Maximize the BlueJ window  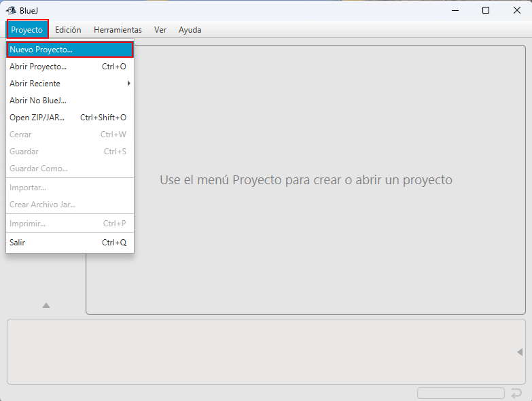(486, 10)
